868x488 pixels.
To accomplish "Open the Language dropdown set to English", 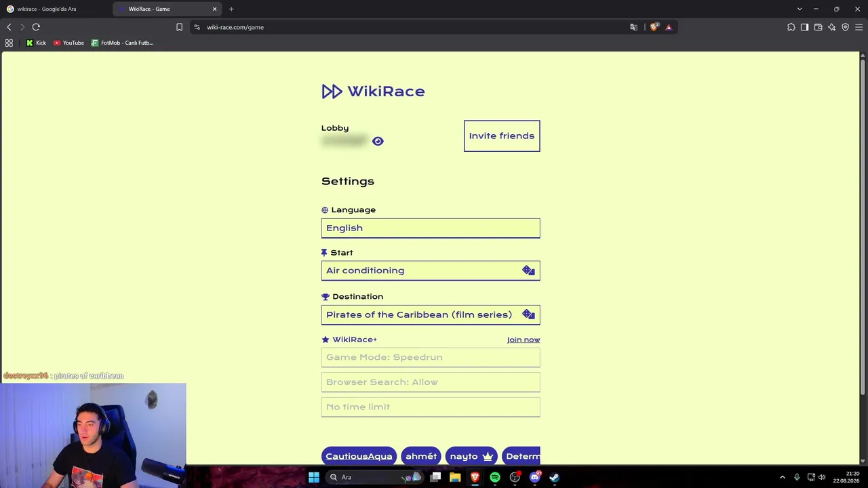I will [x=431, y=228].
